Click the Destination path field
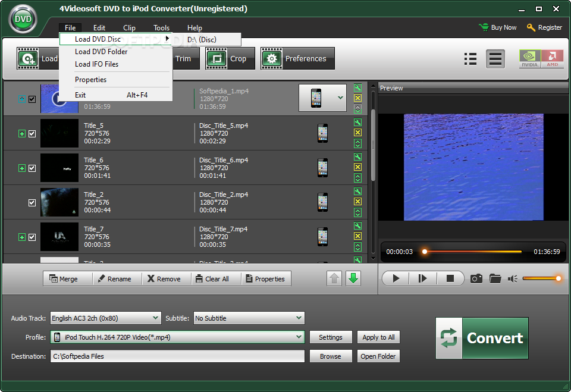The image size is (571, 392). point(177,356)
